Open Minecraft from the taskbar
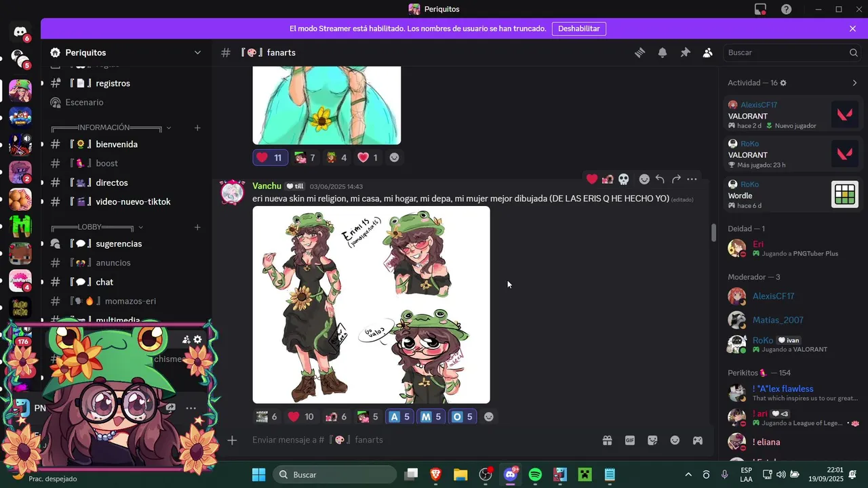Image resolution: width=868 pixels, height=488 pixels. (x=585, y=474)
